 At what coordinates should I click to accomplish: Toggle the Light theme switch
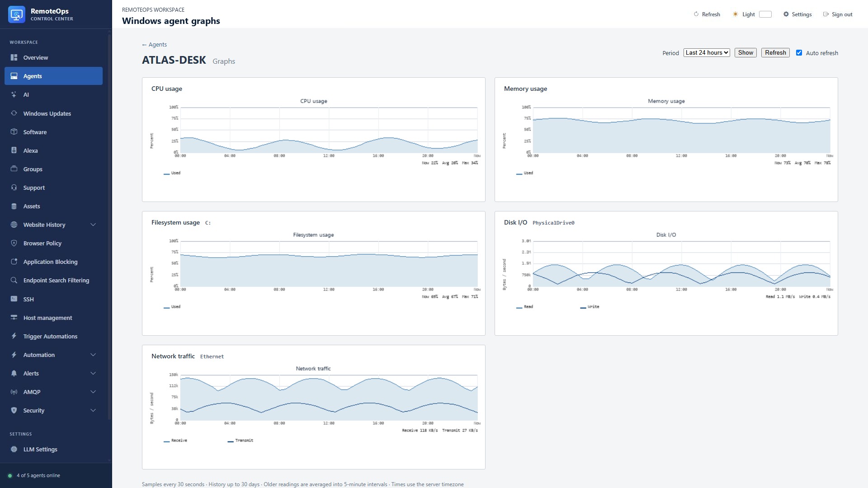(x=765, y=14)
